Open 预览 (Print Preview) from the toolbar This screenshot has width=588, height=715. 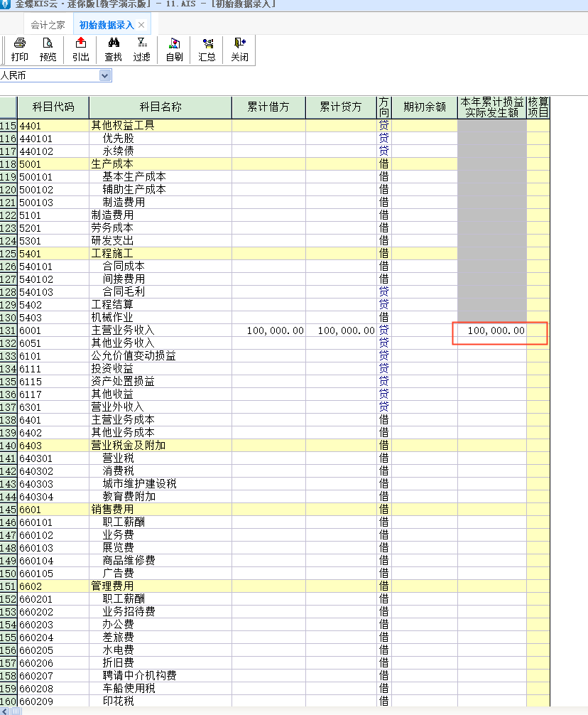click(x=48, y=49)
